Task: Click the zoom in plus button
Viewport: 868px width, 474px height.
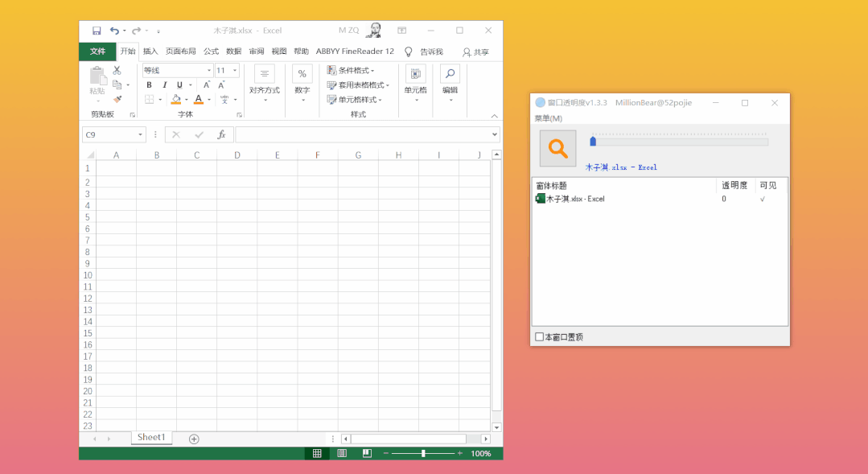Action: (x=459, y=453)
